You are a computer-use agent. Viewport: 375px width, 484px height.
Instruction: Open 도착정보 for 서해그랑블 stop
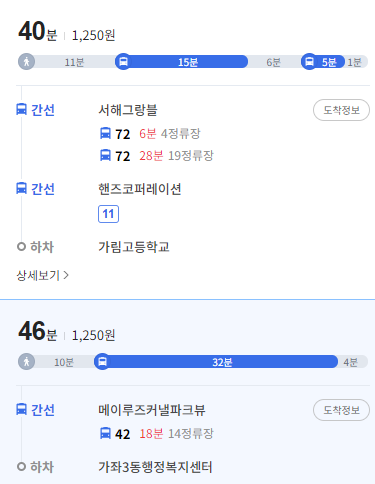click(341, 110)
